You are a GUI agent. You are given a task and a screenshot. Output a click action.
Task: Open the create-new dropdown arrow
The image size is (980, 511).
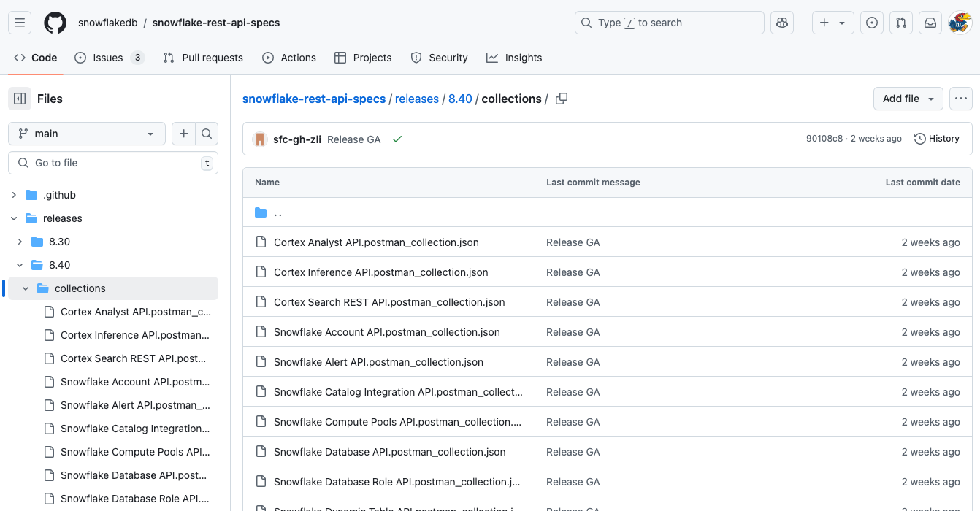(x=842, y=23)
